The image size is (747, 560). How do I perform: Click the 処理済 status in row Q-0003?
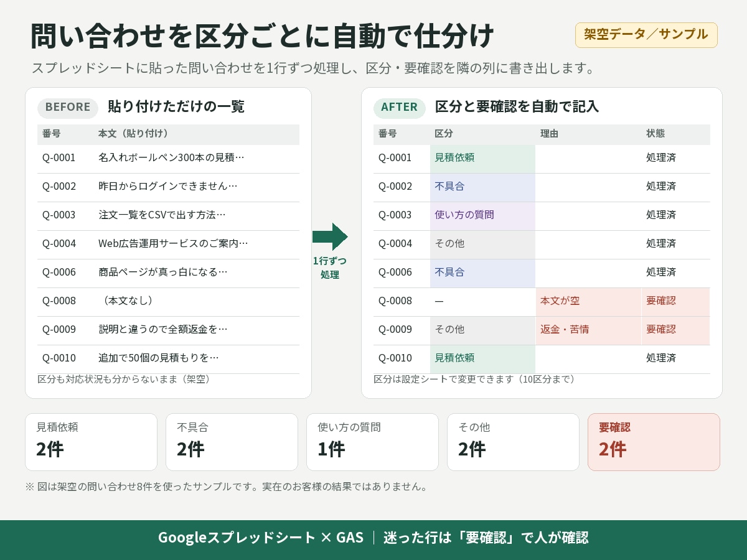click(661, 215)
